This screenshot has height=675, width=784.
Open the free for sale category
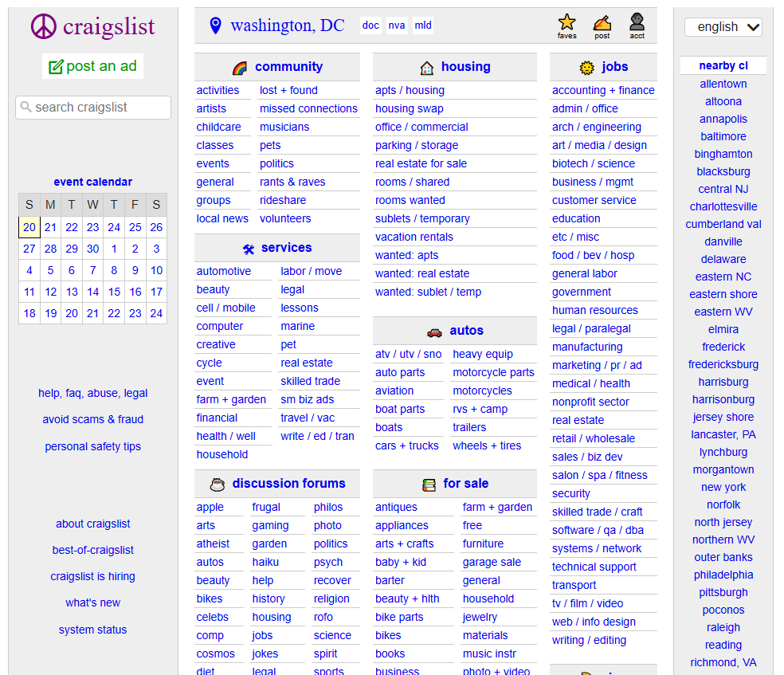(472, 525)
